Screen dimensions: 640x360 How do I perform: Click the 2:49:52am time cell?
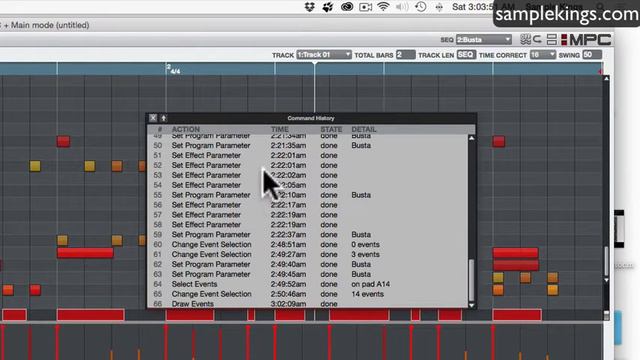point(288,284)
